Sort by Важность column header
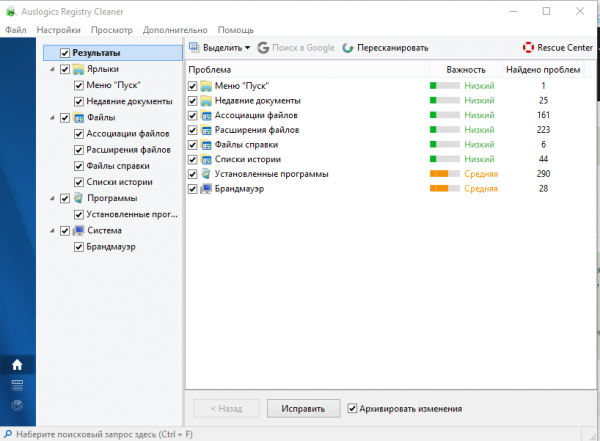The width and height of the screenshot is (600, 441). click(x=466, y=70)
